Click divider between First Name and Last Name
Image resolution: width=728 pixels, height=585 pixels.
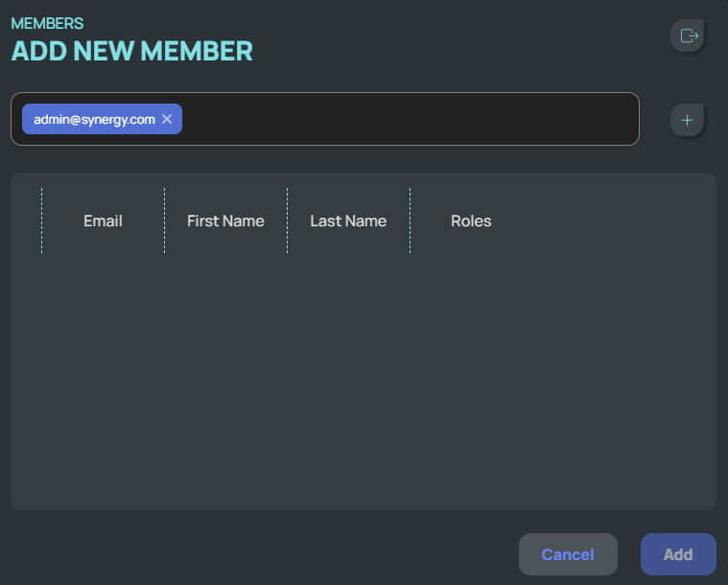tap(287, 221)
